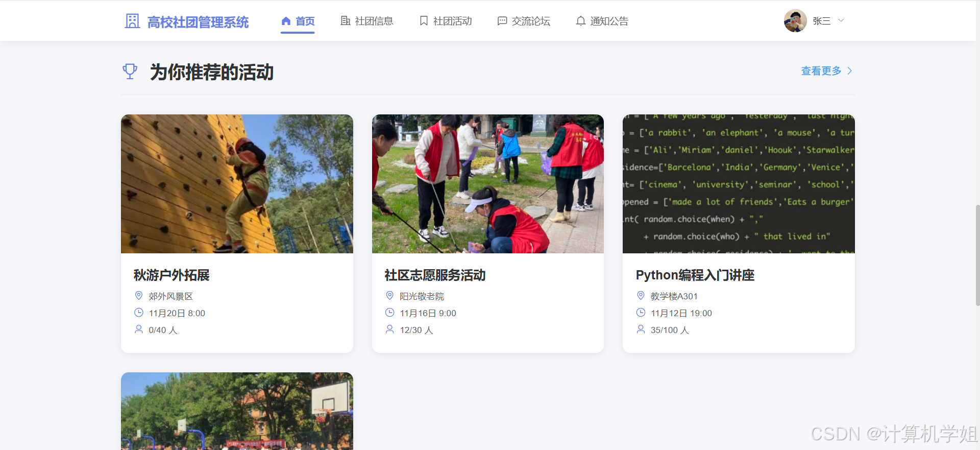Viewport: 980px width, 450px height.
Task: Open the Python编程入门讲座 activity title
Action: pyautogui.click(x=695, y=275)
